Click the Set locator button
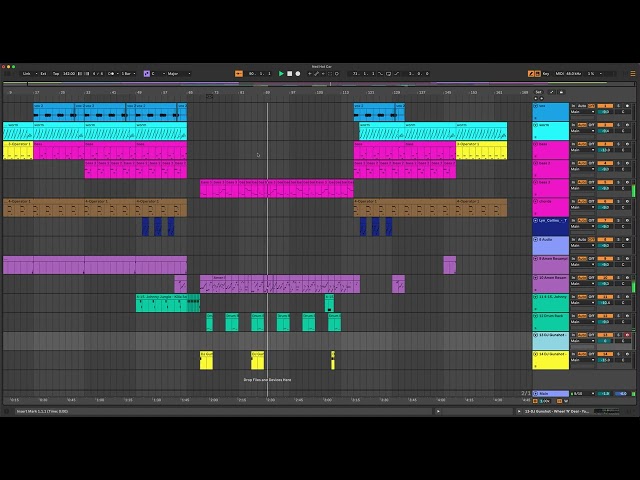Image resolution: width=640 pixels, height=480 pixels. (538, 92)
